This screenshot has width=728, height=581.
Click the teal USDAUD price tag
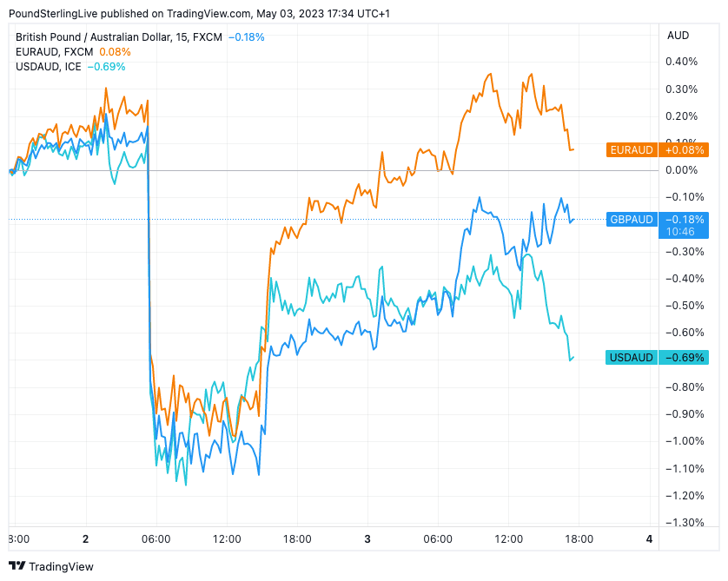(x=658, y=357)
